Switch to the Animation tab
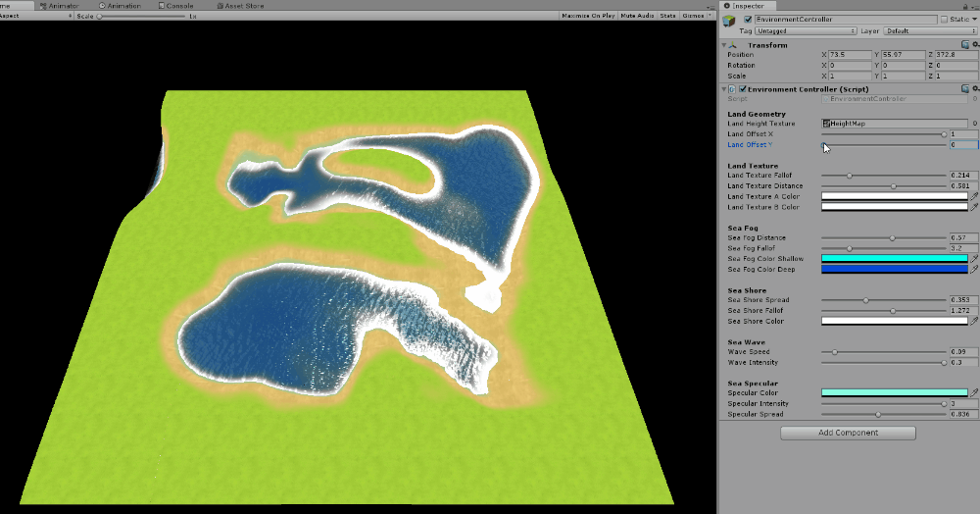This screenshot has height=514, width=980. [120, 6]
